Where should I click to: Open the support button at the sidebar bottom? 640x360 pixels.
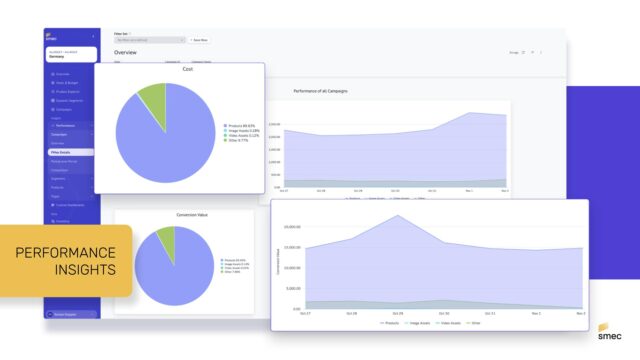click(x=71, y=314)
